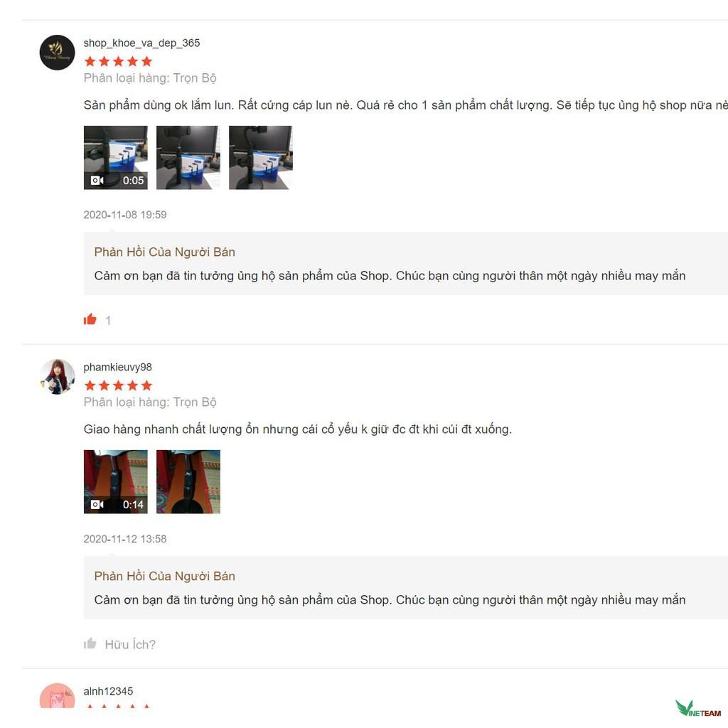This screenshot has height=728, width=728.
Task: Play the 0:05 review video thumbnail
Action: coord(116,157)
